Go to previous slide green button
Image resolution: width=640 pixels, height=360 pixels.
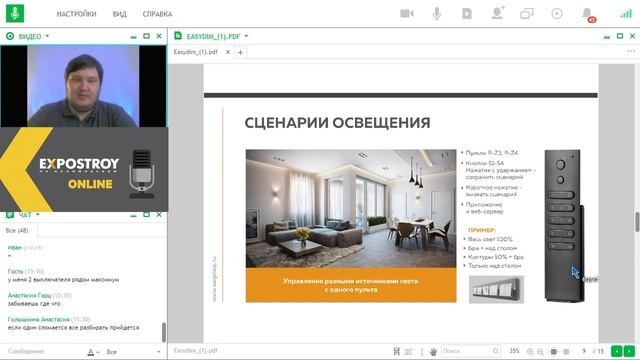616,351
